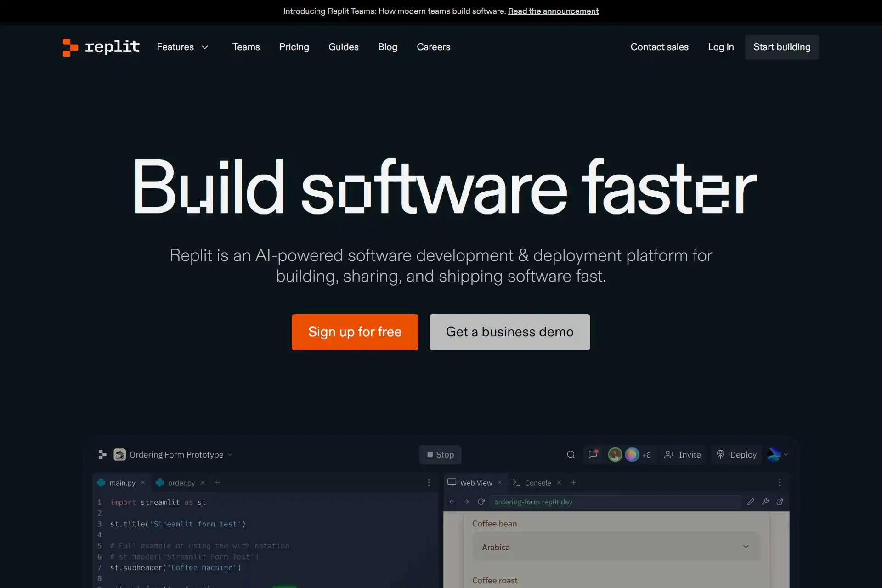Click Get a business demo

pos(509,332)
